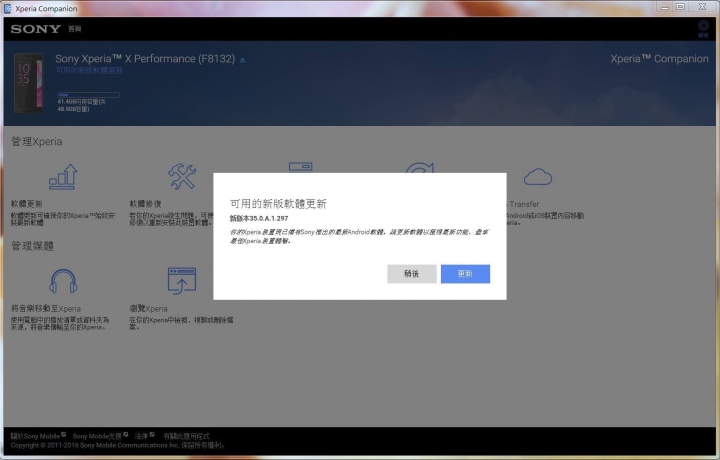Click the Xperia Companion title bar icon
Viewport: 720px width, 460px height.
[7, 8]
